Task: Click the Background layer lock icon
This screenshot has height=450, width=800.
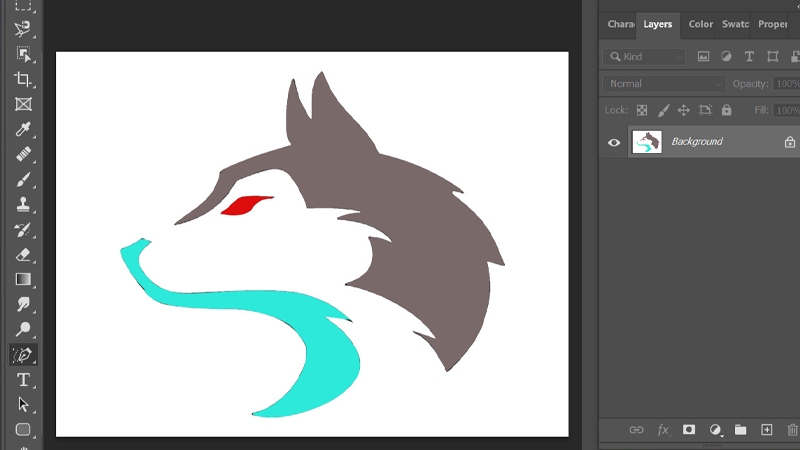Action: (x=790, y=142)
